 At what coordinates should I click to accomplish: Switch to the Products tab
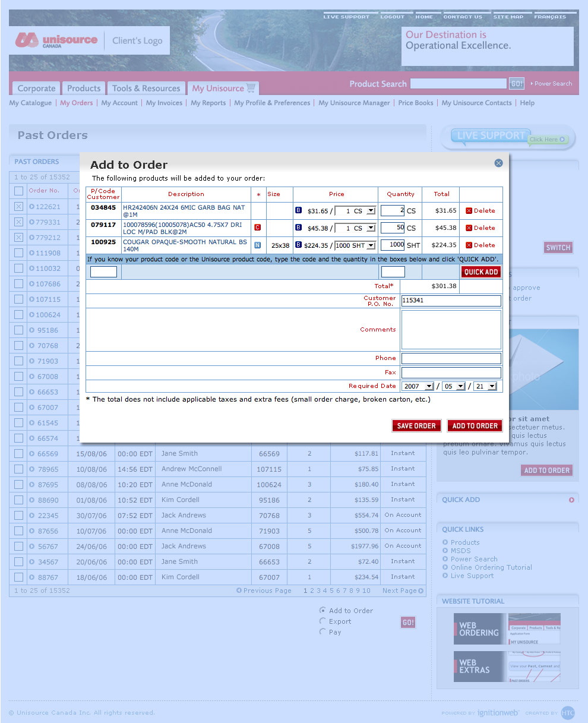pyautogui.click(x=84, y=89)
